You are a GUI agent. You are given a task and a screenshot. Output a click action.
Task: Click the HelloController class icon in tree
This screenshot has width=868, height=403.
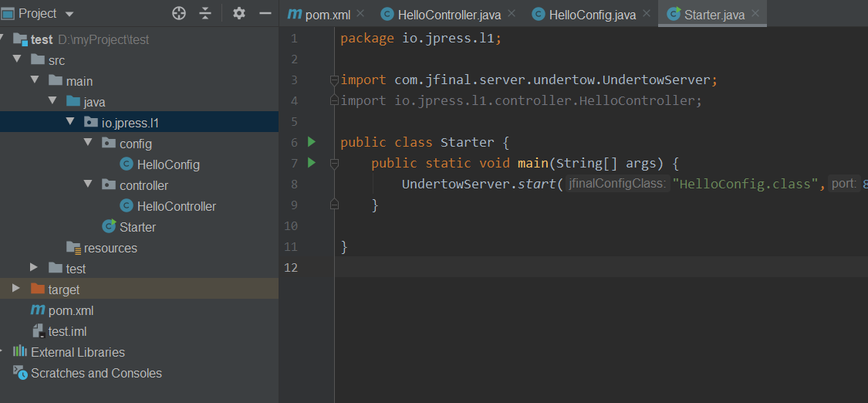coord(127,206)
